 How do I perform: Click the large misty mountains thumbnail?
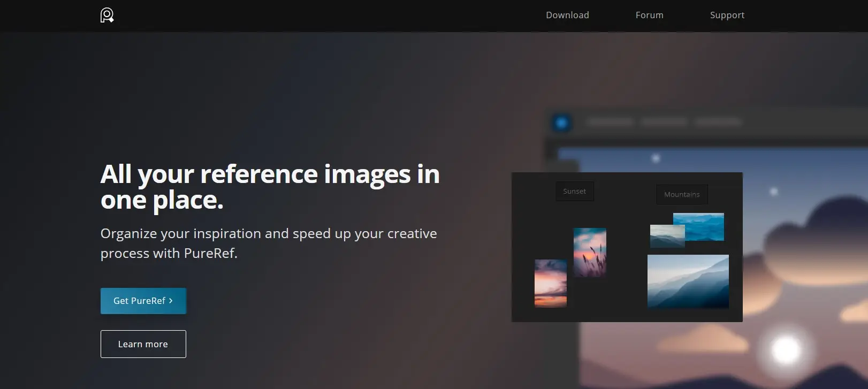(688, 281)
